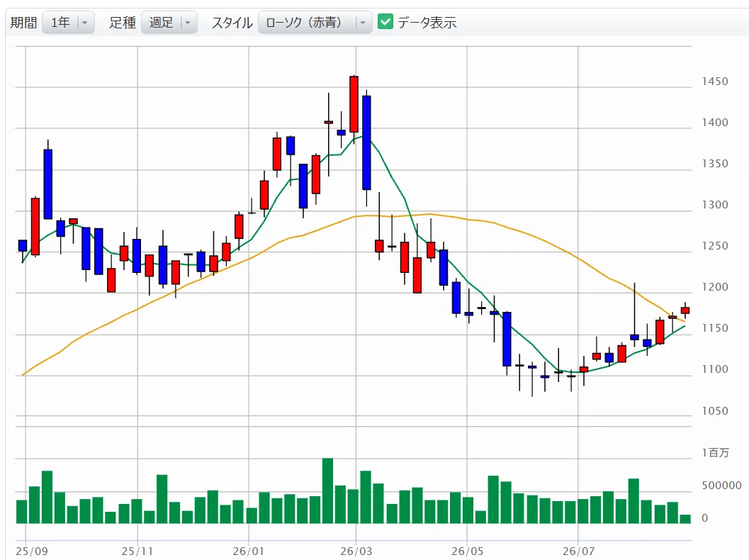Click the 期間 label
This screenshot has width=749, height=560.
point(23,23)
